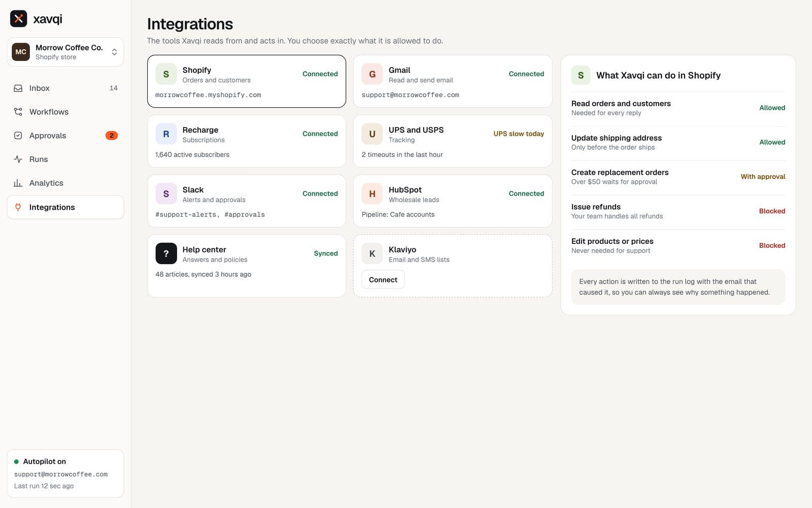Open the Runs activity icon

[18, 160]
